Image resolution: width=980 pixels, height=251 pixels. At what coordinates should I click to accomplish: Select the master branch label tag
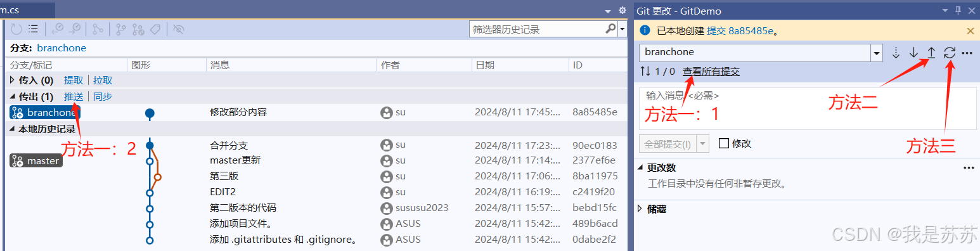pyautogui.click(x=36, y=161)
